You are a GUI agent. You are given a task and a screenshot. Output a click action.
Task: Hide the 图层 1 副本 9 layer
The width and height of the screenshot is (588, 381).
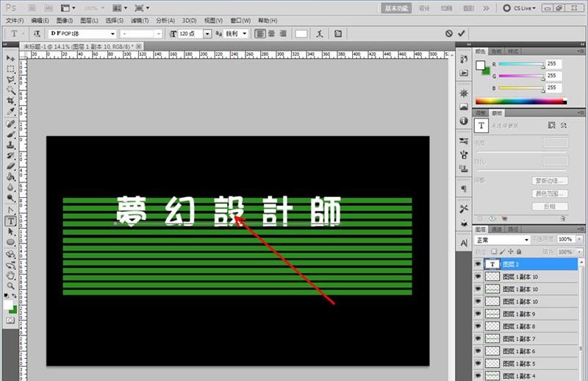pyautogui.click(x=478, y=314)
